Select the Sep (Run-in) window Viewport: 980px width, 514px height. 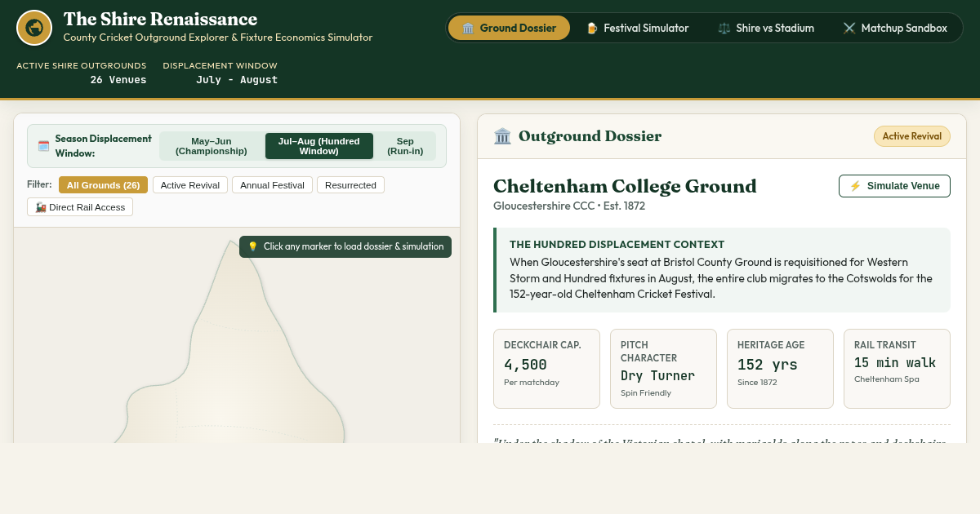pyautogui.click(x=405, y=146)
